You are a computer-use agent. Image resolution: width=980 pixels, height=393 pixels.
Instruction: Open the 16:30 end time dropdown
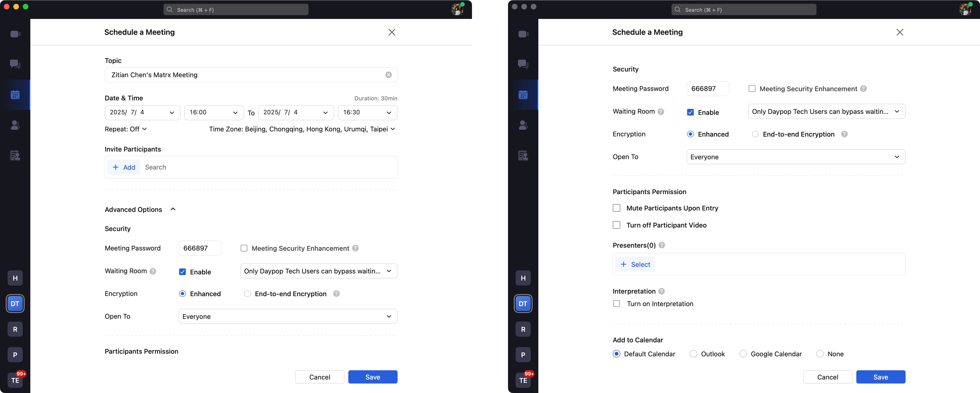click(367, 112)
